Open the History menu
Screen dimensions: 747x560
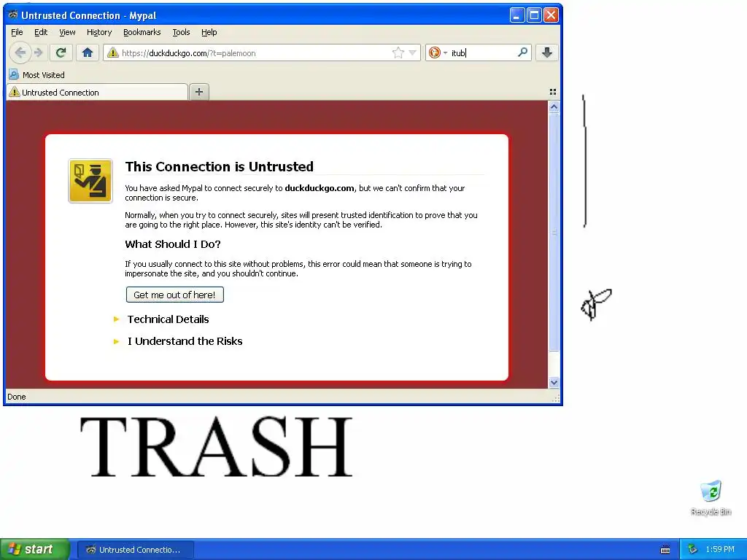coord(99,32)
